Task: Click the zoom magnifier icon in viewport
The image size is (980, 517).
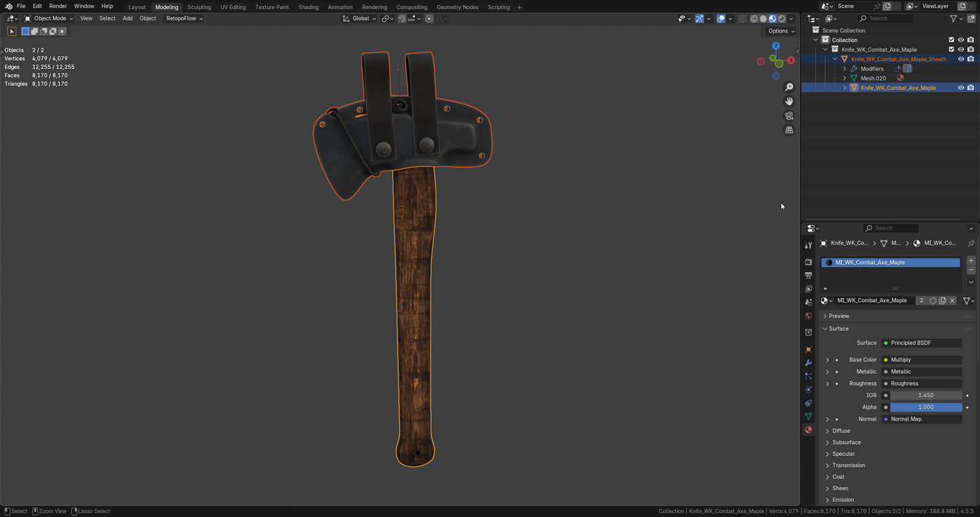Action: tap(789, 87)
